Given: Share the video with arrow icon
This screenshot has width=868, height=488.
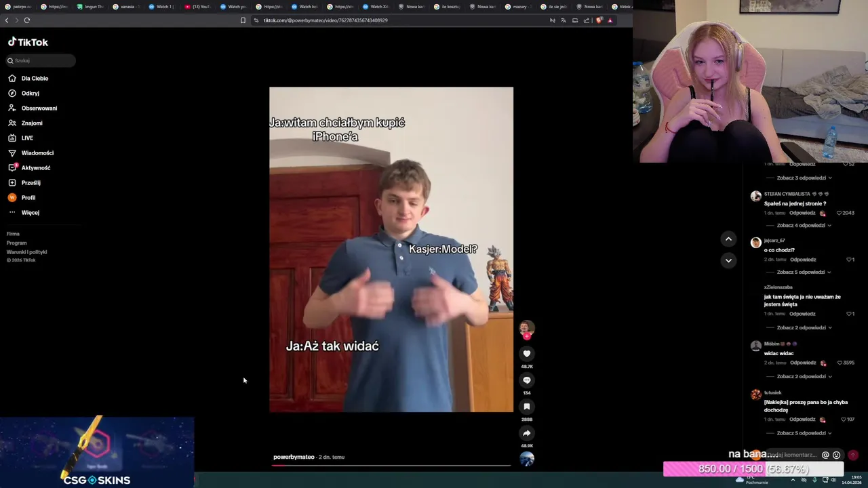Looking at the screenshot, I should (527, 433).
